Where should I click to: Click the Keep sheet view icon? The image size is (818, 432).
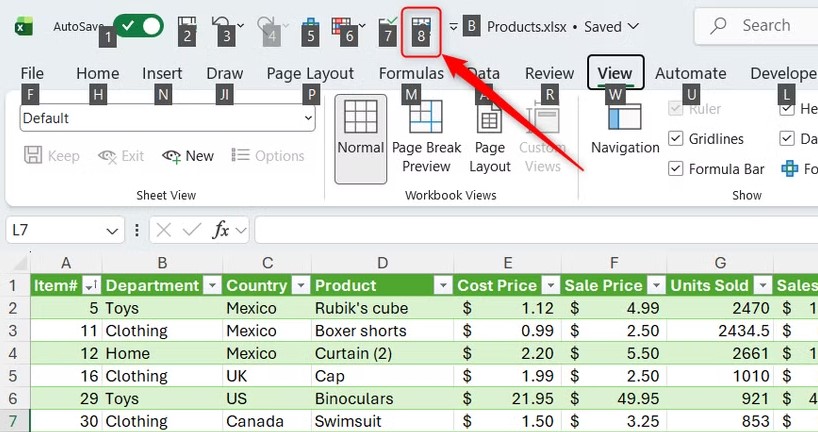[33, 155]
